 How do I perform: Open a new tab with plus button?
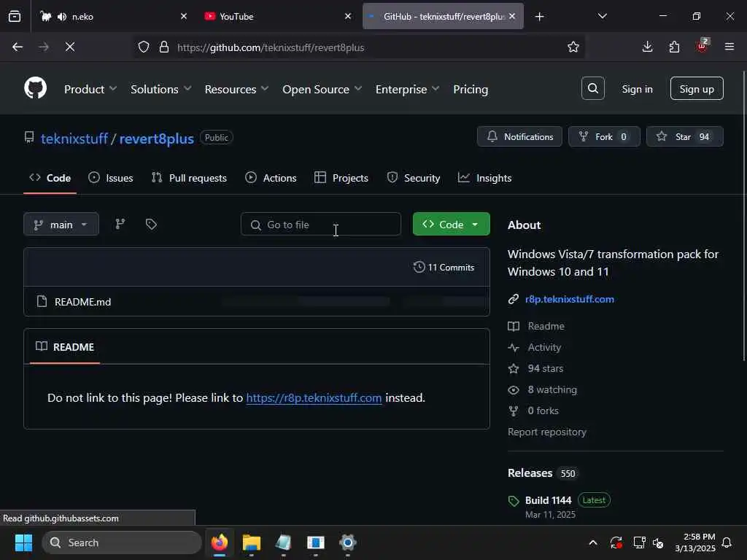(x=539, y=17)
